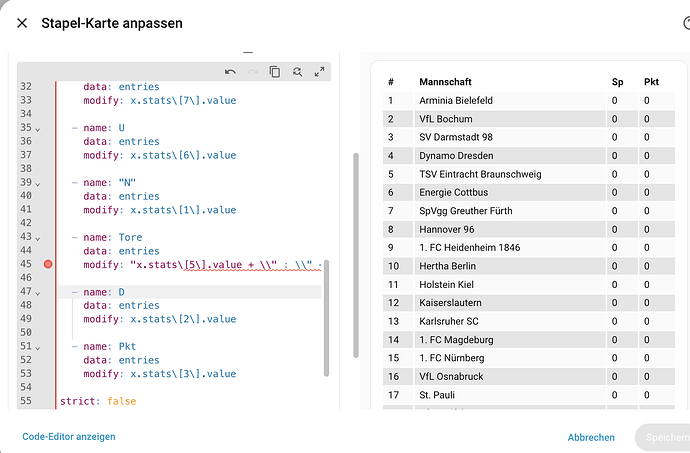Select the Energie Cottbus row
Image resolution: width=690 pixels, height=453 pixels.
pos(529,192)
